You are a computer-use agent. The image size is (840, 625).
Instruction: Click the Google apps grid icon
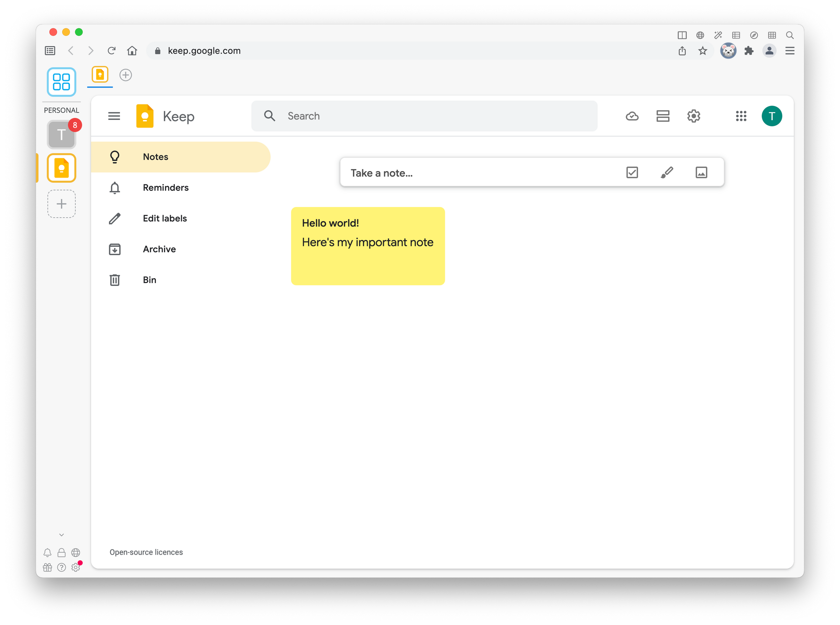click(740, 116)
